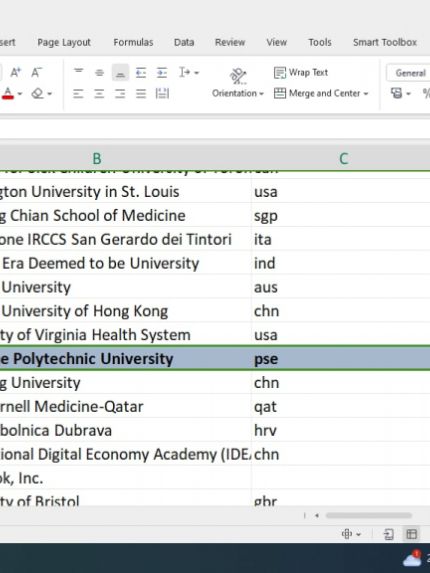The height and width of the screenshot is (573, 430).
Task: Open the currency format dropdown arrow
Action: pyautogui.click(x=408, y=94)
